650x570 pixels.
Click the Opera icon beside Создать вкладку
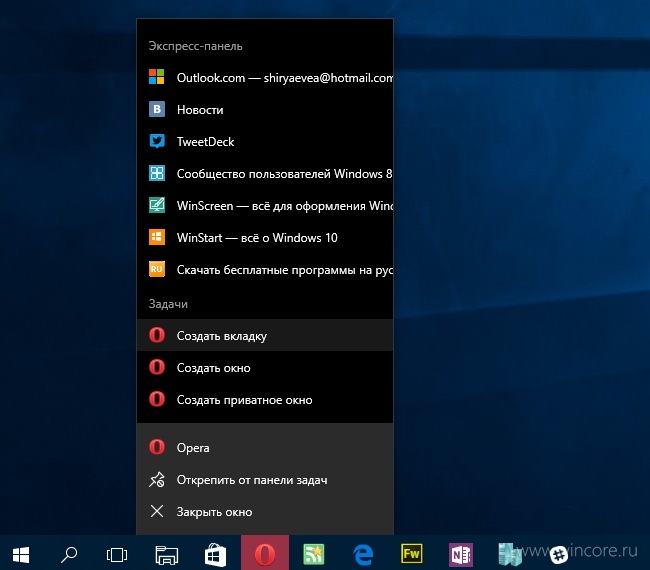point(157,335)
